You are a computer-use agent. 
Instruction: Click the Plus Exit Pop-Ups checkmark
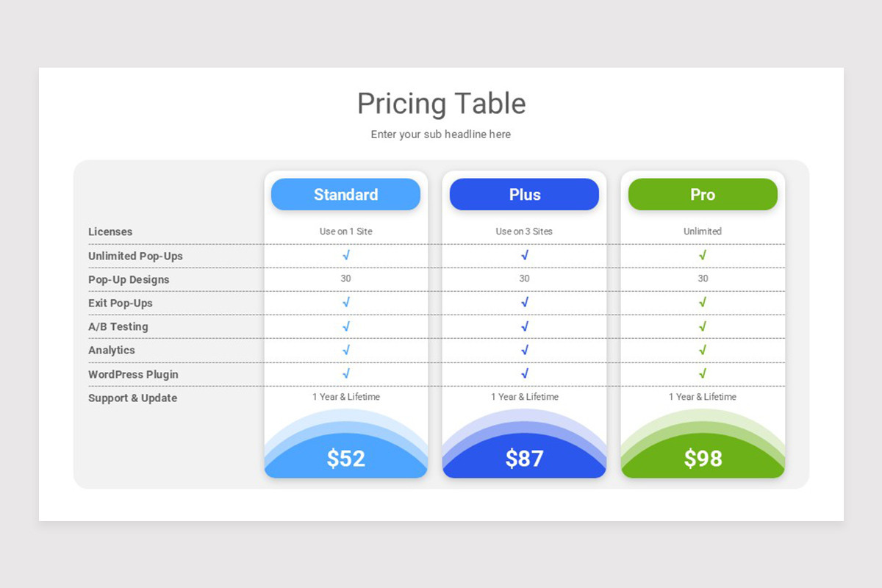525,302
